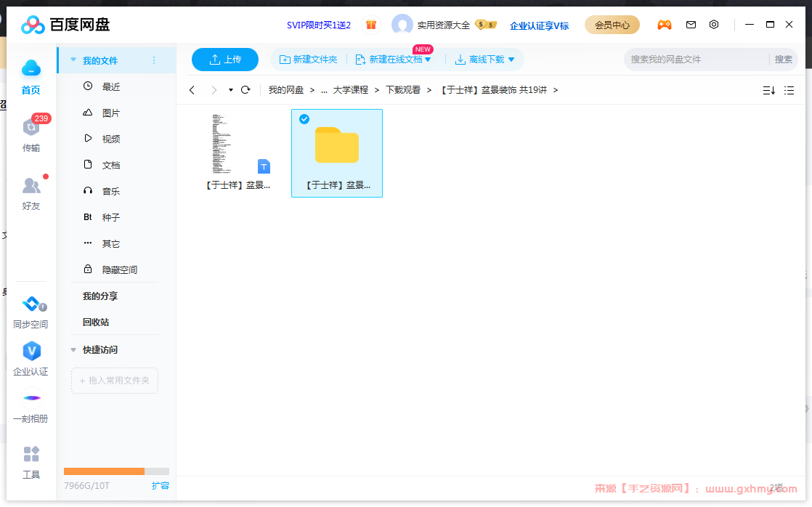Open the 传输 transfer panel icon
This screenshot has width=812, height=507.
[x=31, y=129]
